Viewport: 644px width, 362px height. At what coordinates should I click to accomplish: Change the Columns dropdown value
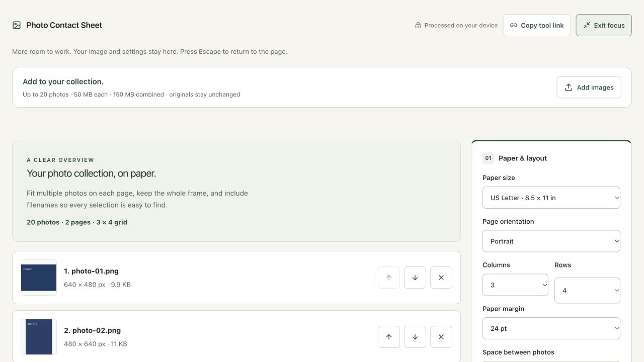(515, 285)
